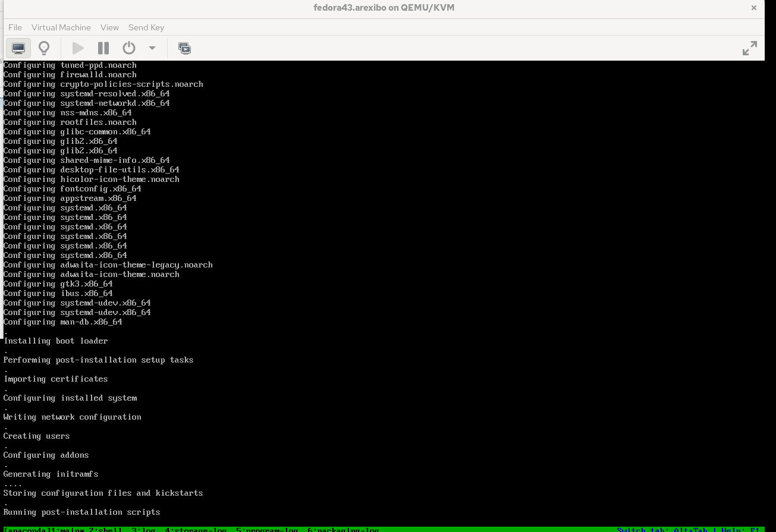Viewport: 776px width, 532px height.
Task: Switch to the 3:log tmux tab
Action: pyautogui.click(x=142, y=530)
